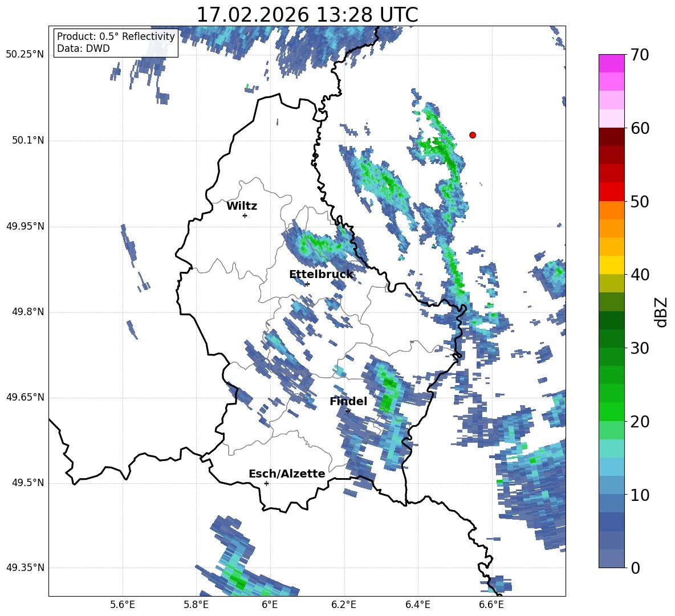
Task: Click the 60 tick on colorbar
Action: (x=640, y=128)
